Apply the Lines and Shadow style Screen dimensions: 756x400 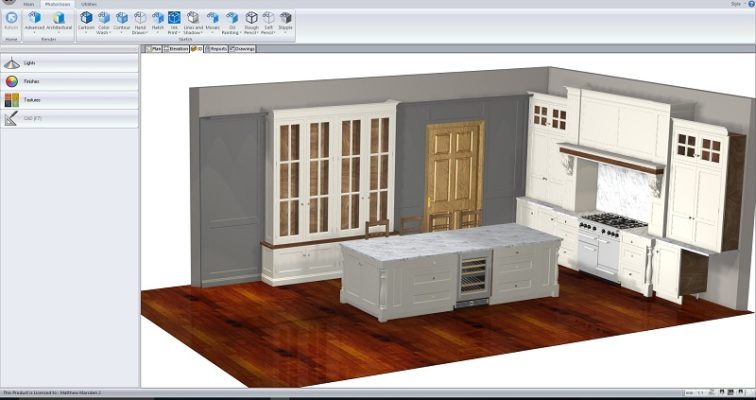pos(193,18)
